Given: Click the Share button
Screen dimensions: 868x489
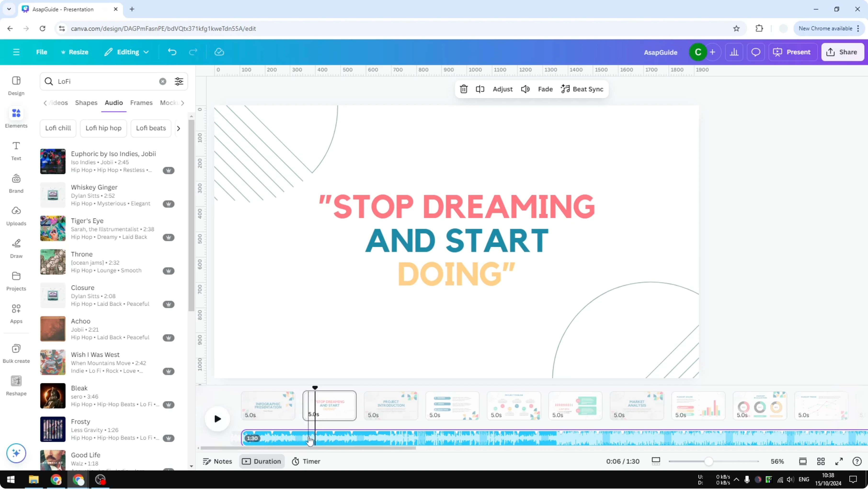Looking at the screenshot, I should click(x=842, y=52).
